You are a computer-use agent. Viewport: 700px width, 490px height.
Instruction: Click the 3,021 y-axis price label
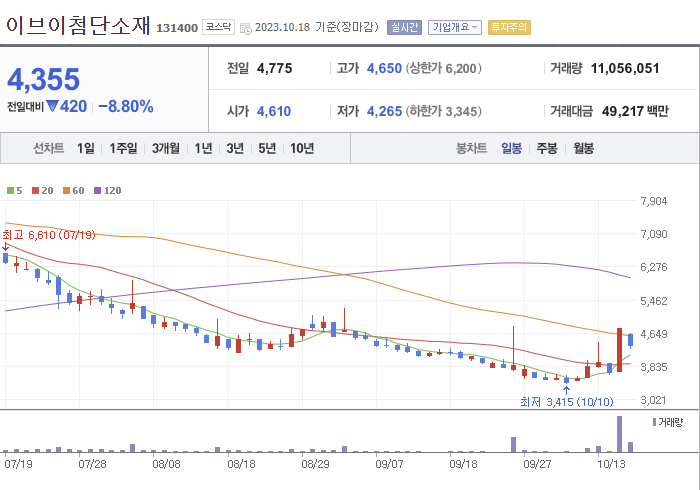(x=654, y=400)
